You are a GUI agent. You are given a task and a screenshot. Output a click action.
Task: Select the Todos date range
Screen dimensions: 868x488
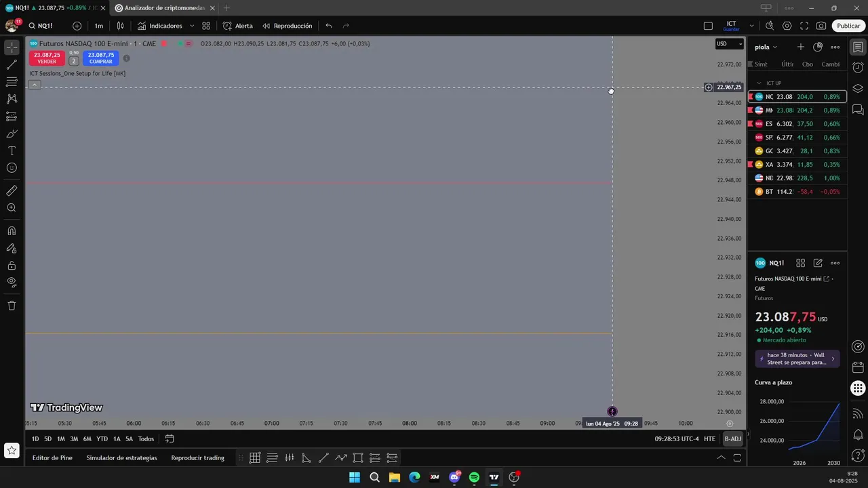pyautogui.click(x=146, y=439)
